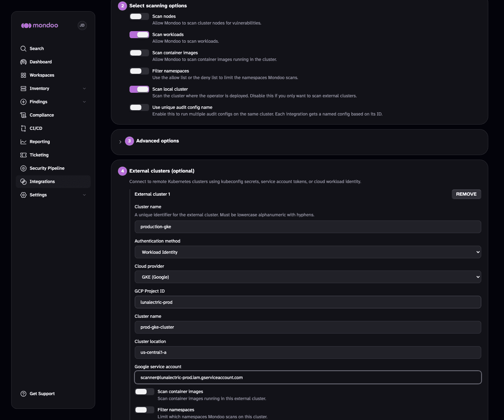504x420 pixels.
Task: Click the Search magnifier icon
Action: tap(23, 49)
